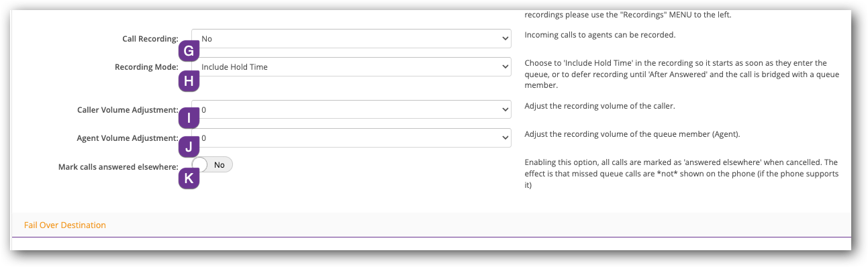The image size is (868, 267).
Task: Click the Agent Volume Adjustment label
Action: pyautogui.click(x=128, y=138)
